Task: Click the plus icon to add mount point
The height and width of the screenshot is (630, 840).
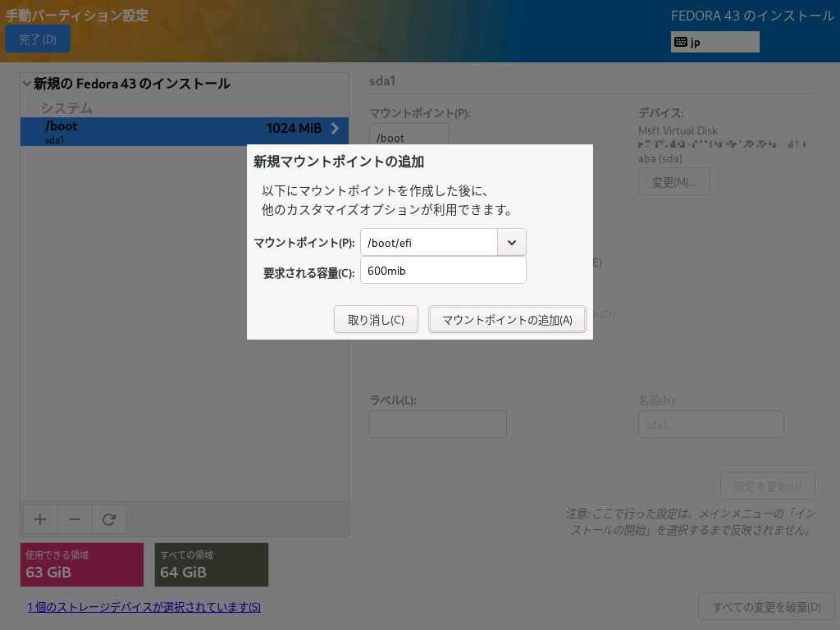Action: coord(40,519)
